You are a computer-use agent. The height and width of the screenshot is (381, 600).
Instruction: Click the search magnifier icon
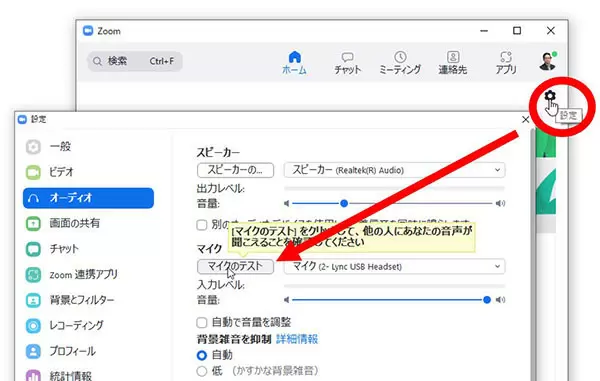(97, 61)
